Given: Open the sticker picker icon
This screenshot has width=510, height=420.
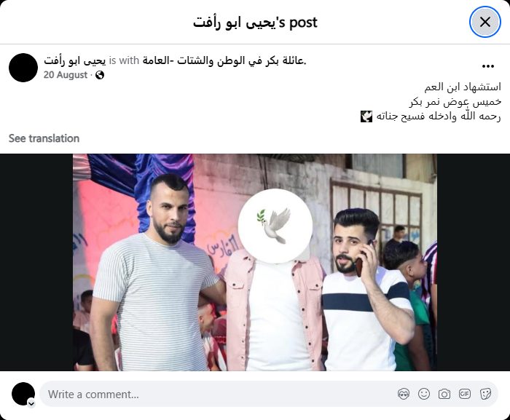Looking at the screenshot, I should click(x=485, y=395).
